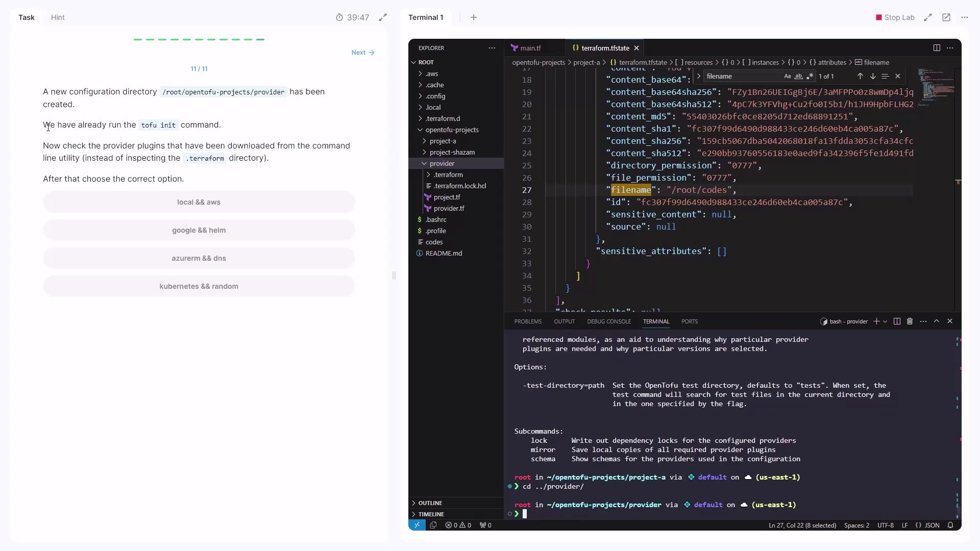980x551 pixels.
Task: Expand the project-shazam folder
Action: 452,153
